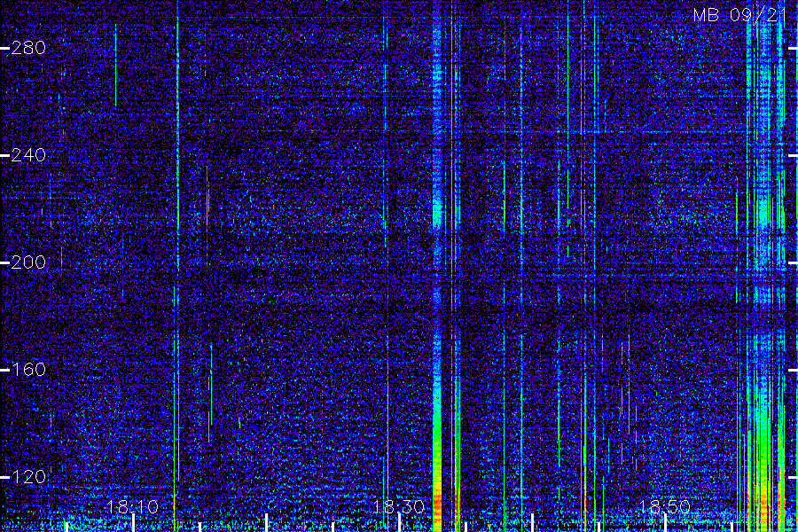This screenshot has width=798, height=532.
Task: Click the 18:30 time label
Action: pos(399,506)
